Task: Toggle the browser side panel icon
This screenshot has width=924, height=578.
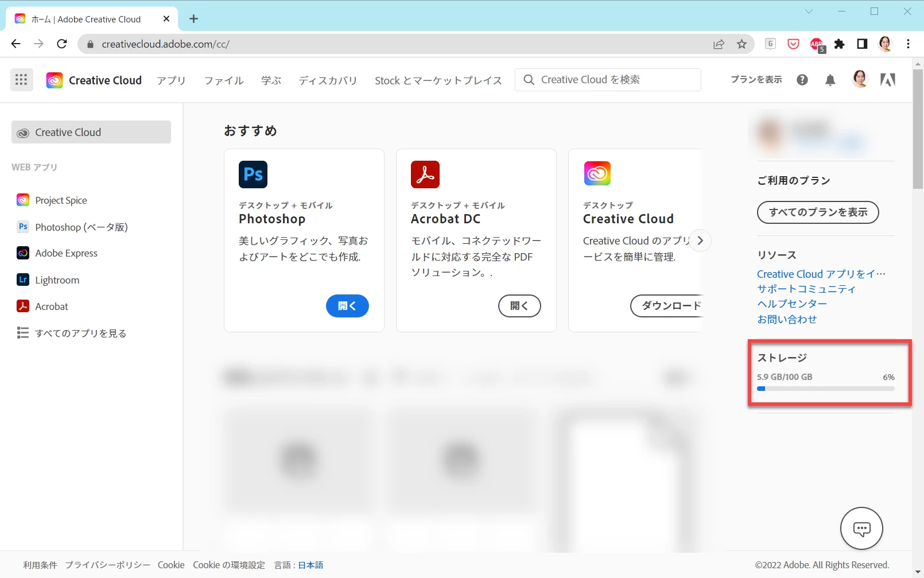Action: tap(862, 44)
